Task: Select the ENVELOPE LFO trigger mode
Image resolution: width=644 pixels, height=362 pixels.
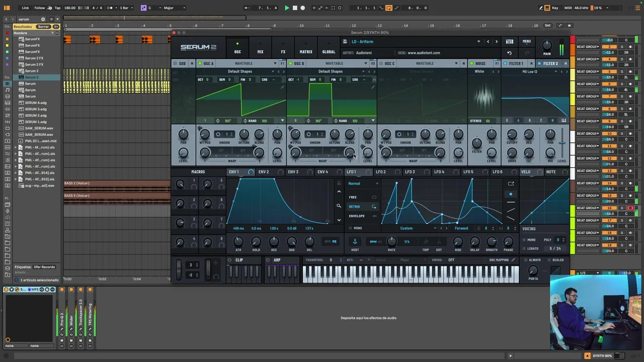Action: pyautogui.click(x=363, y=216)
